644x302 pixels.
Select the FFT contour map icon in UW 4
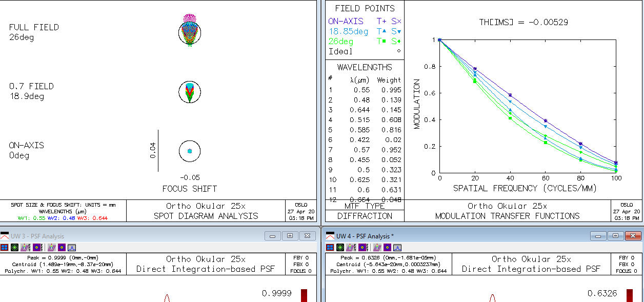click(x=363, y=247)
